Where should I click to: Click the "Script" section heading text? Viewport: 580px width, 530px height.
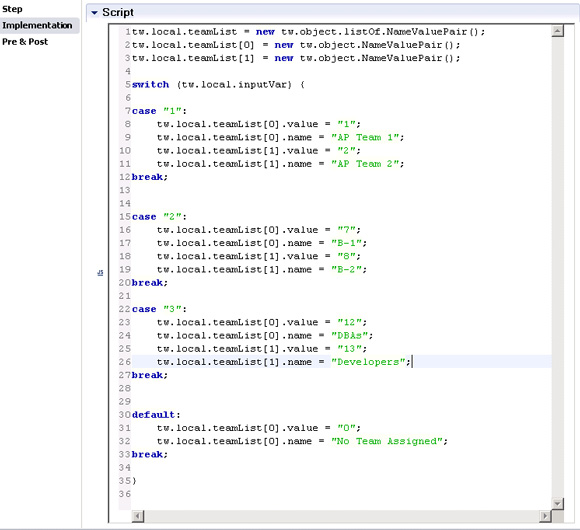[x=118, y=13]
